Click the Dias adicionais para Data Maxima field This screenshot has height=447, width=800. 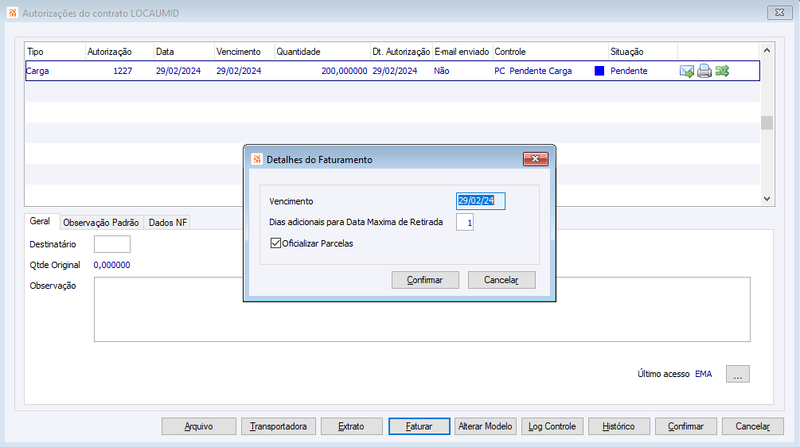click(x=465, y=222)
